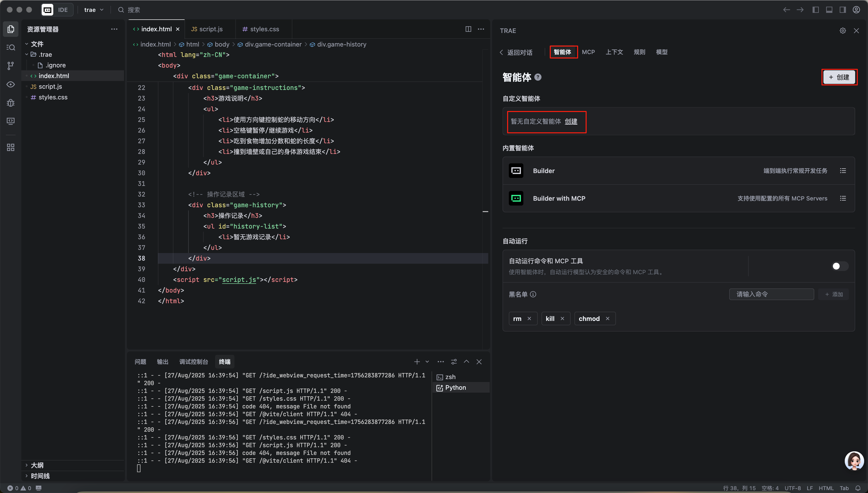Open the trae project dropdown

pos(94,10)
